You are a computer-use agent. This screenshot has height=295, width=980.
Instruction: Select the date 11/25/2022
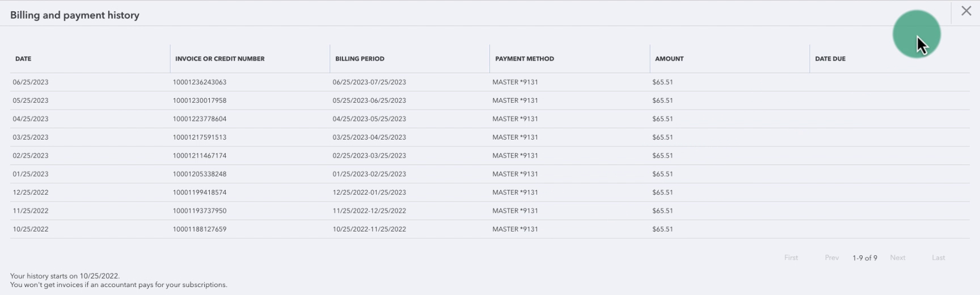[x=31, y=210]
